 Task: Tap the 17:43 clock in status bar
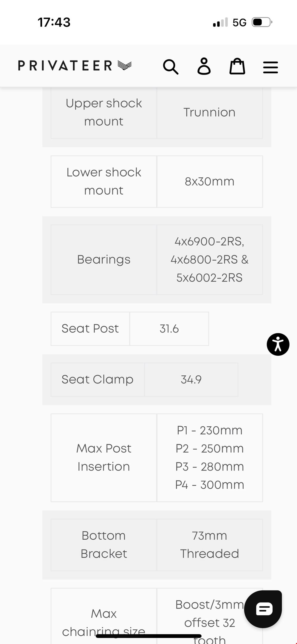point(54,22)
